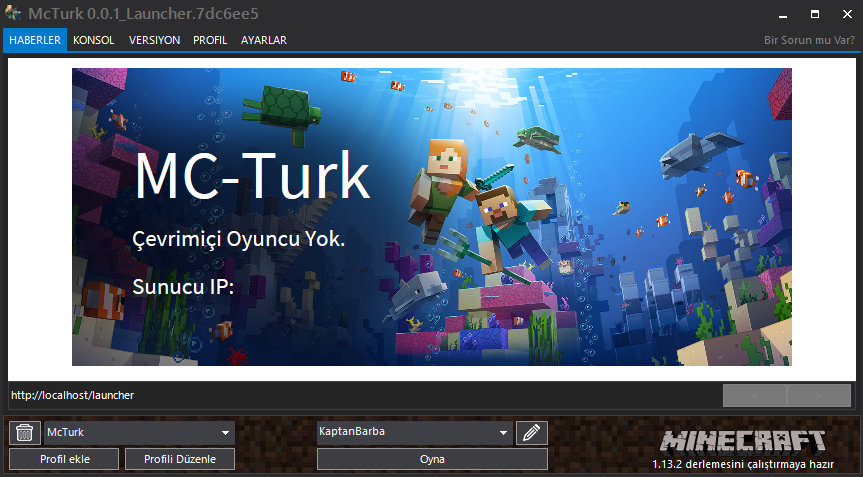Screen dimensions: 863x477
Task: Click the 'Çevrimiçi Oyuncu Yok.' text
Action: pyautogui.click(x=238, y=239)
